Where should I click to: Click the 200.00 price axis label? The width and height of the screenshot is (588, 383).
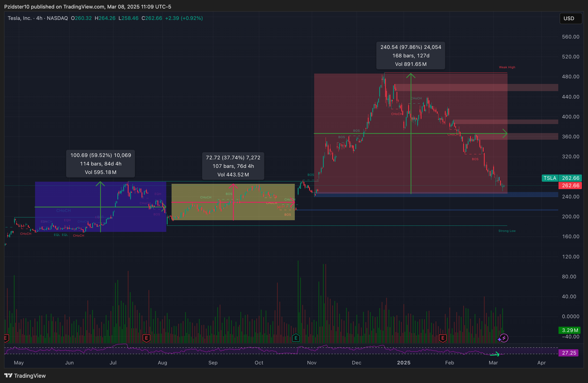570,216
